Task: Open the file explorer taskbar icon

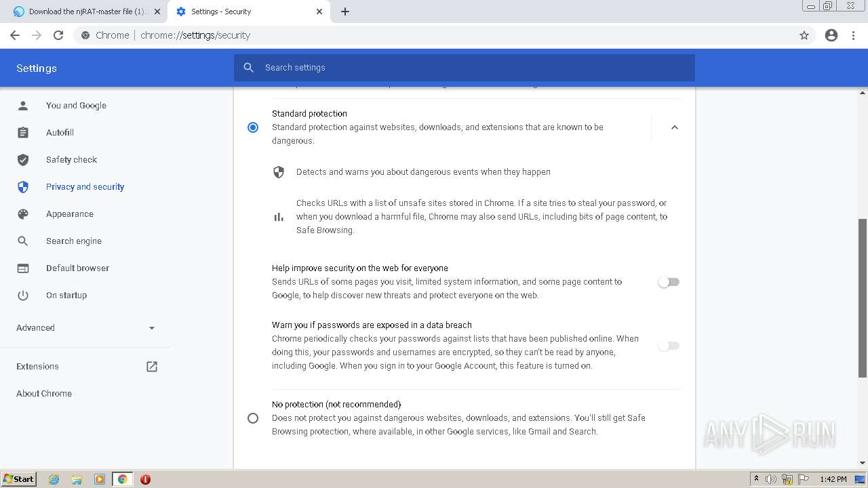Action: 77,479
